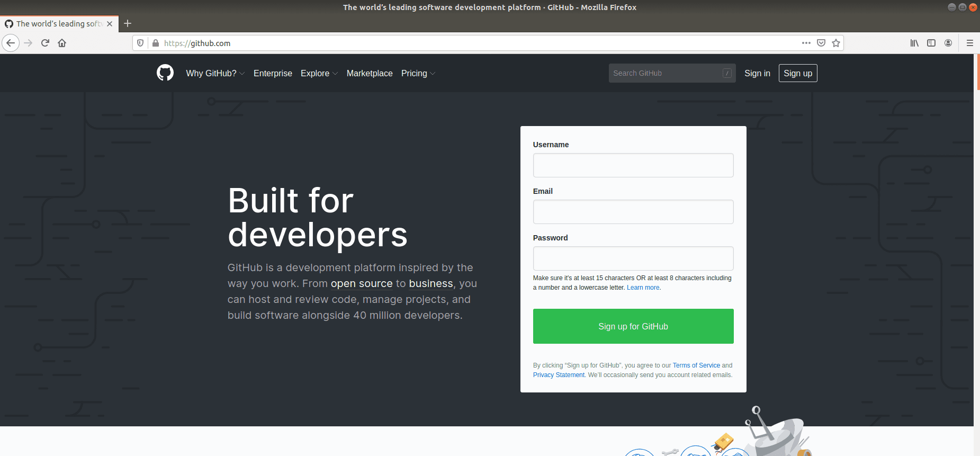Open tracking protection shield info

tap(140, 43)
